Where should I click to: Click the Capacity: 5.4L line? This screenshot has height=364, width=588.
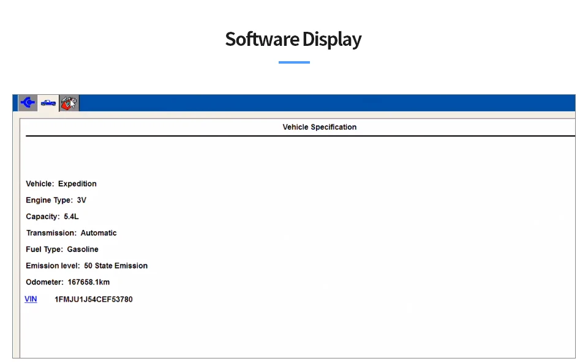tap(52, 217)
